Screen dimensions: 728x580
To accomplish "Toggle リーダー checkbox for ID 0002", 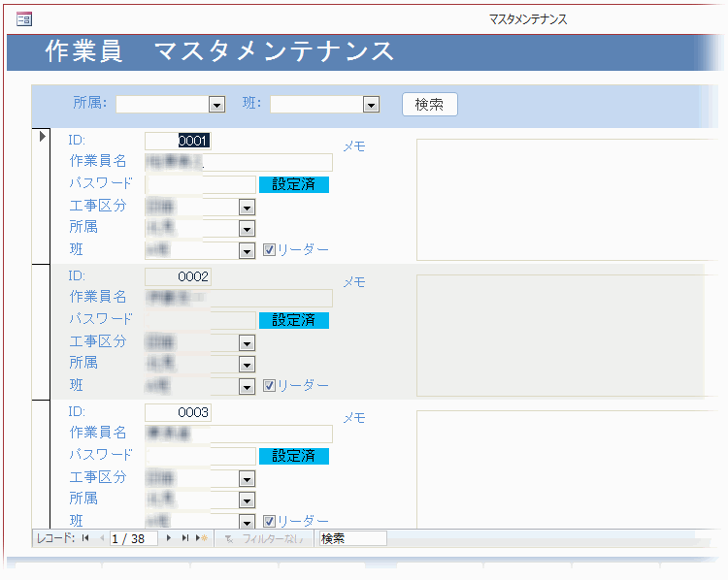I will click(x=270, y=386).
